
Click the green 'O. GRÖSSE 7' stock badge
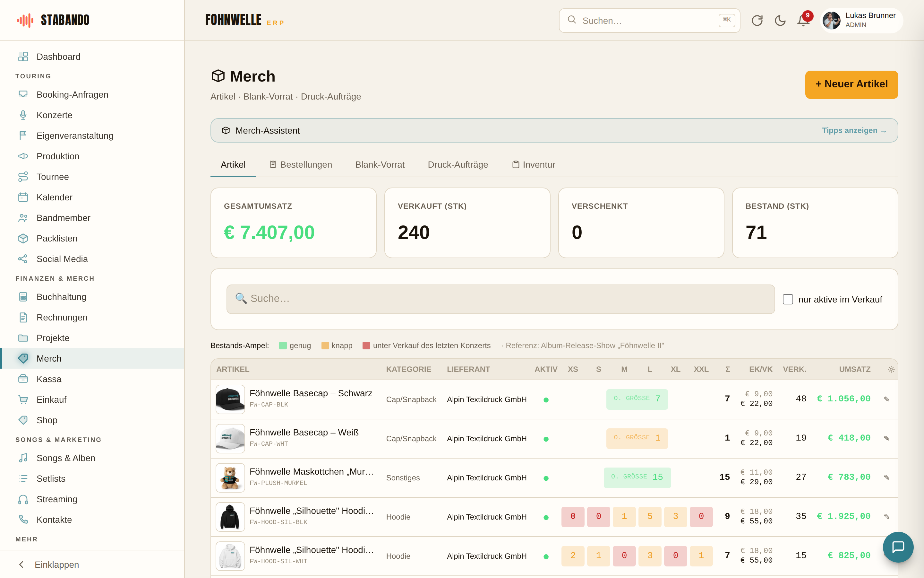(637, 399)
